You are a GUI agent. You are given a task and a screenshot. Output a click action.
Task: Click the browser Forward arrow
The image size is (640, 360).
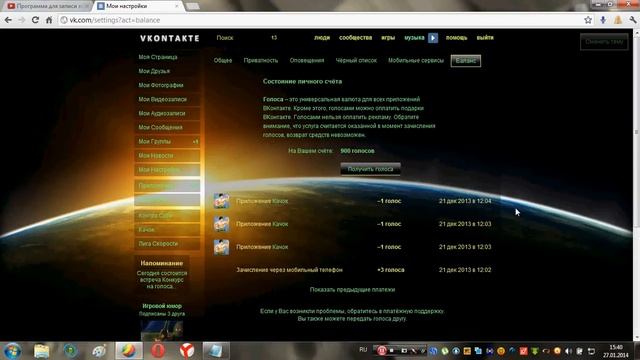(x=22, y=20)
